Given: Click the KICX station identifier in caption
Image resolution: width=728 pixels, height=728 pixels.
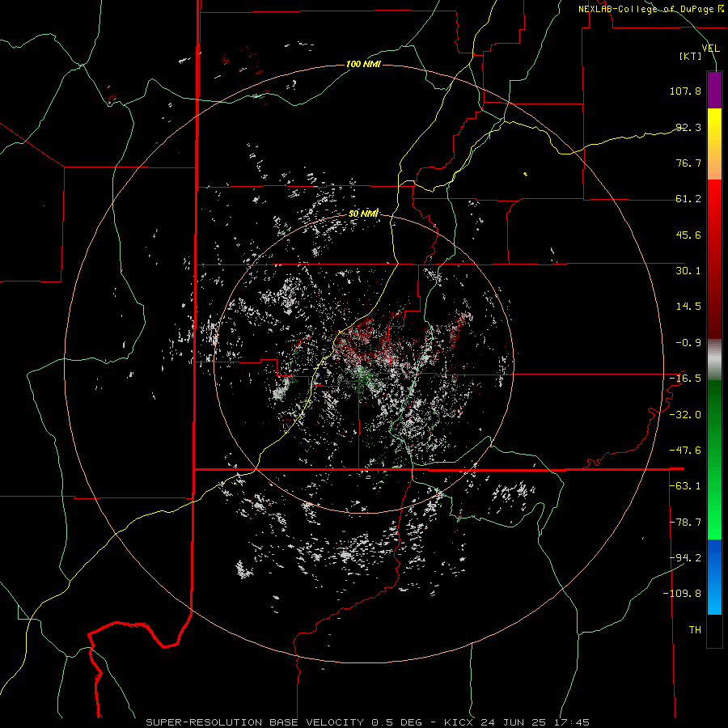Looking at the screenshot, I should click(x=459, y=722).
